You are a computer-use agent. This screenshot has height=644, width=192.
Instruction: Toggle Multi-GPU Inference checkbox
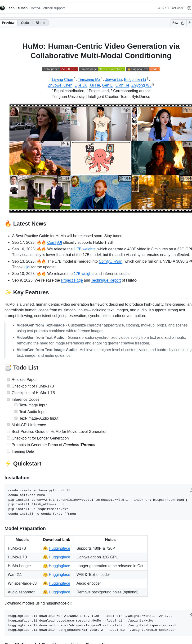click(x=9, y=425)
